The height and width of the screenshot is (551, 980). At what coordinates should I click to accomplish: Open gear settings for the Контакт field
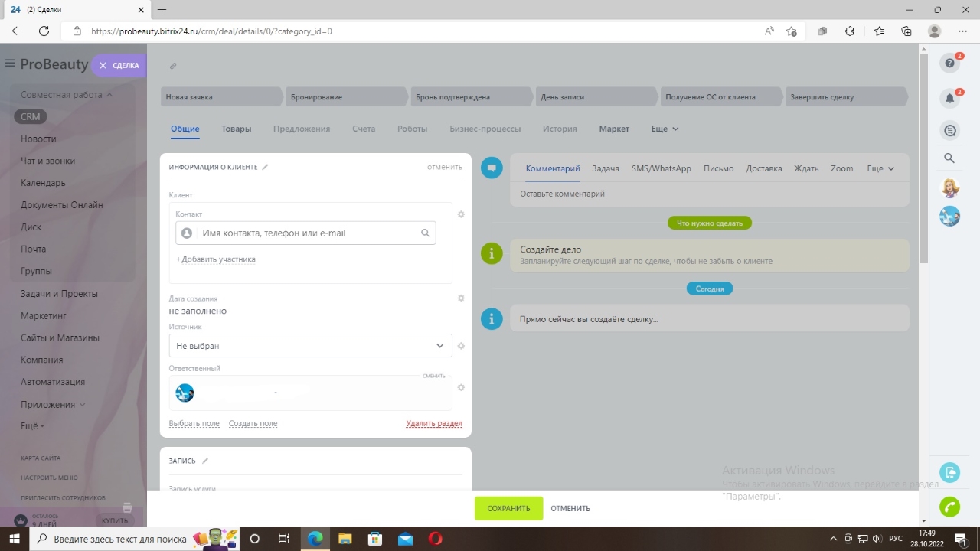click(461, 214)
